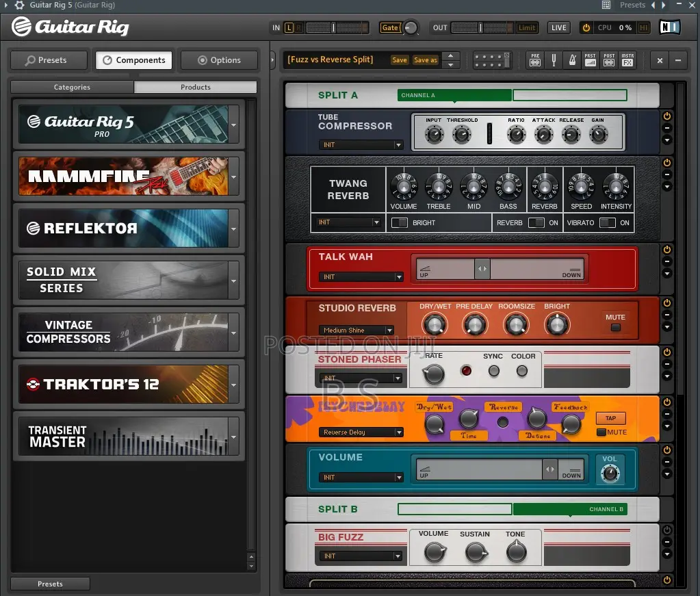Open the plugin presets grid icon in the title bar
Screen dimensions: 700x596
606,5
